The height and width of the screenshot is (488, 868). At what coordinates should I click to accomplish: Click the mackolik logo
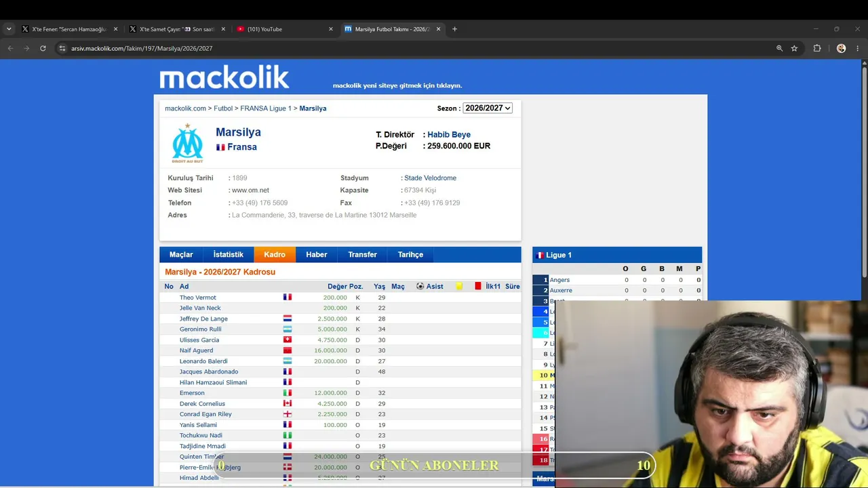pos(224,77)
